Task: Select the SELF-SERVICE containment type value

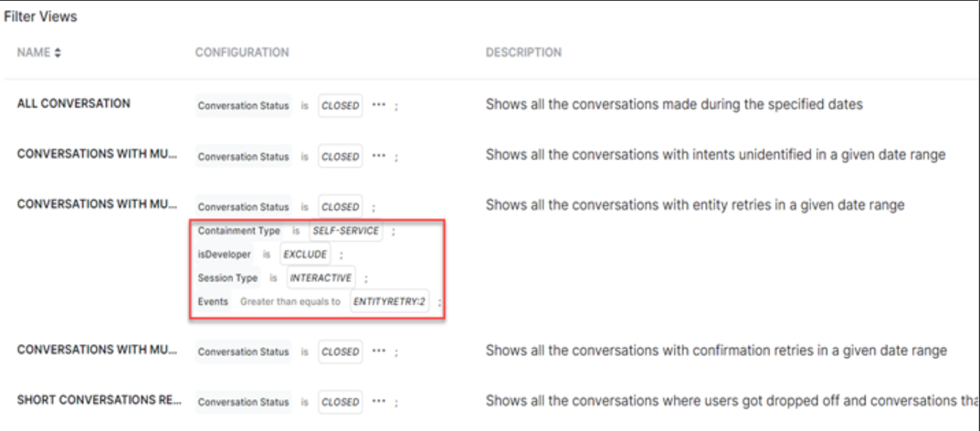Action: click(345, 231)
